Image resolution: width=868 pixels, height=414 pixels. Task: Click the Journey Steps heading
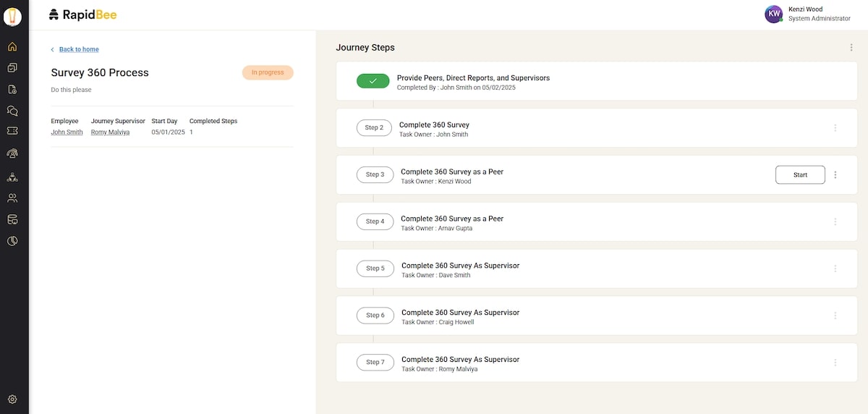365,48
